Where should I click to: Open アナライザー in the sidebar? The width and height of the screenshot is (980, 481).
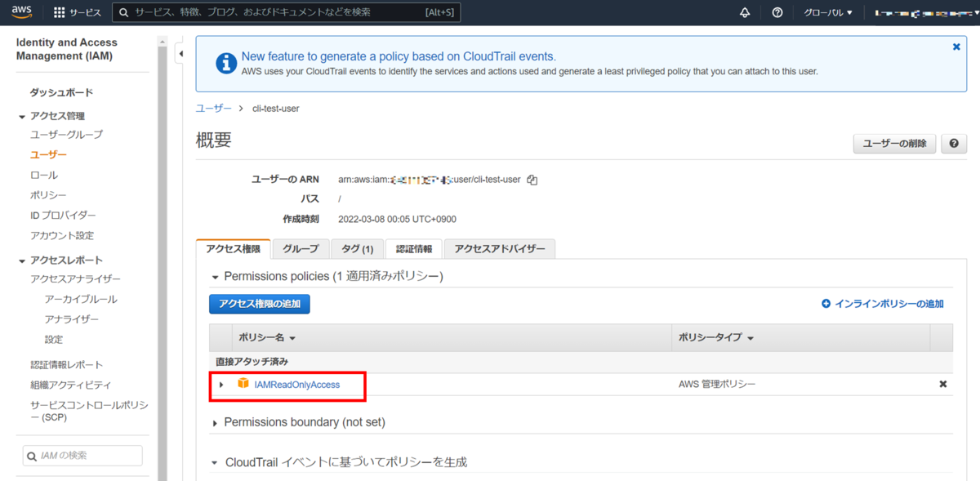click(x=72, y=319)
